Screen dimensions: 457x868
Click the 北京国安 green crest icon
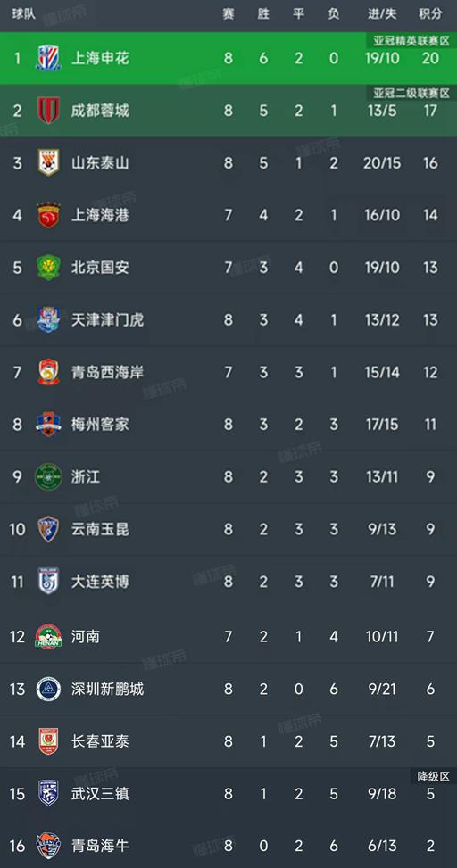pyautogui.click(x=48, y=268)
